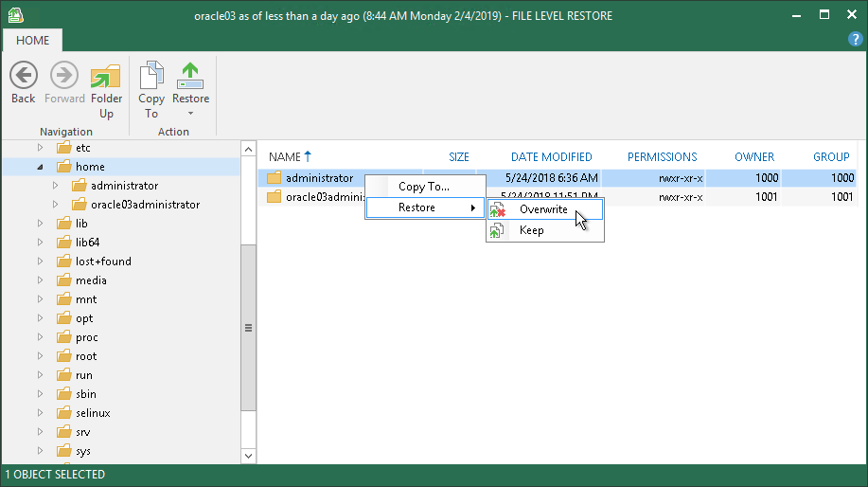The image size is (868, 487).
Task: Click the media folder icon in tree
Action: pyautogui.click(x=64, y=280)
